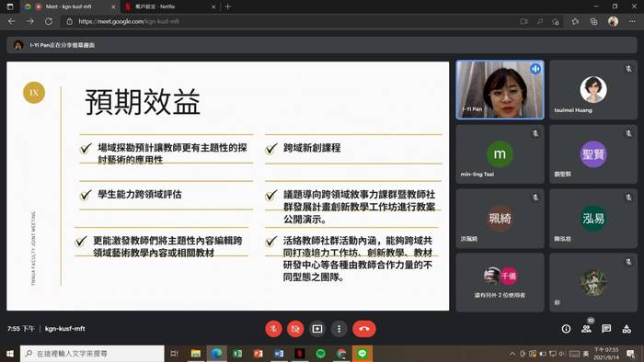Viewport: 644px width, 362px height.
Task: Close the Meet browser tab
Action: (114, 6)
